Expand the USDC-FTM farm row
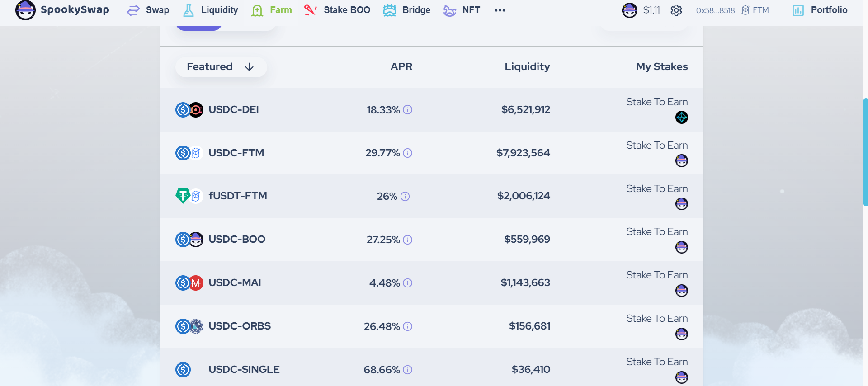 (x=432, y=153)
